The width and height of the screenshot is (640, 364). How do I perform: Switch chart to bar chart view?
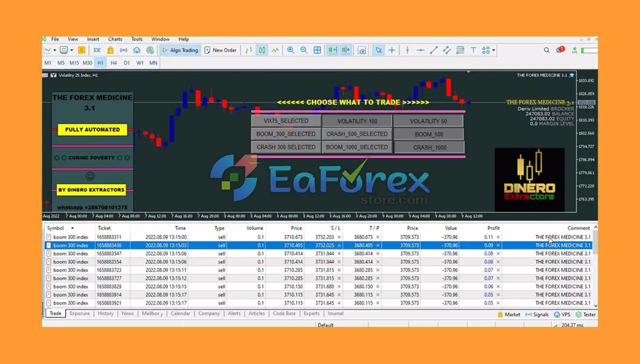click(x=248, y=50)
